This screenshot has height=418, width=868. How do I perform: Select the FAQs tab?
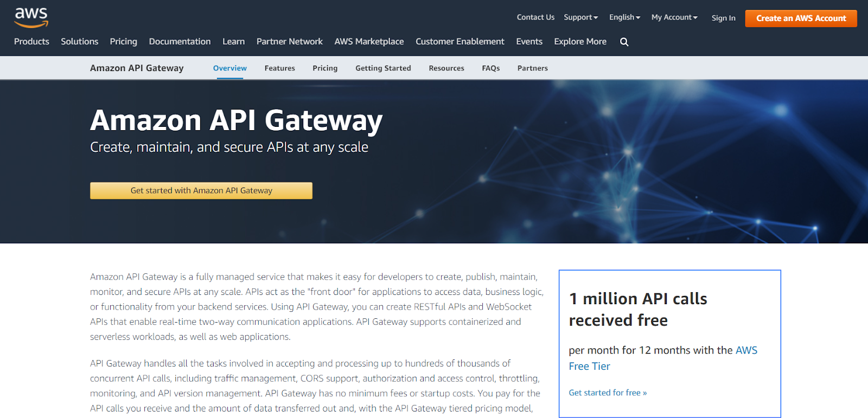pos(491,68)
